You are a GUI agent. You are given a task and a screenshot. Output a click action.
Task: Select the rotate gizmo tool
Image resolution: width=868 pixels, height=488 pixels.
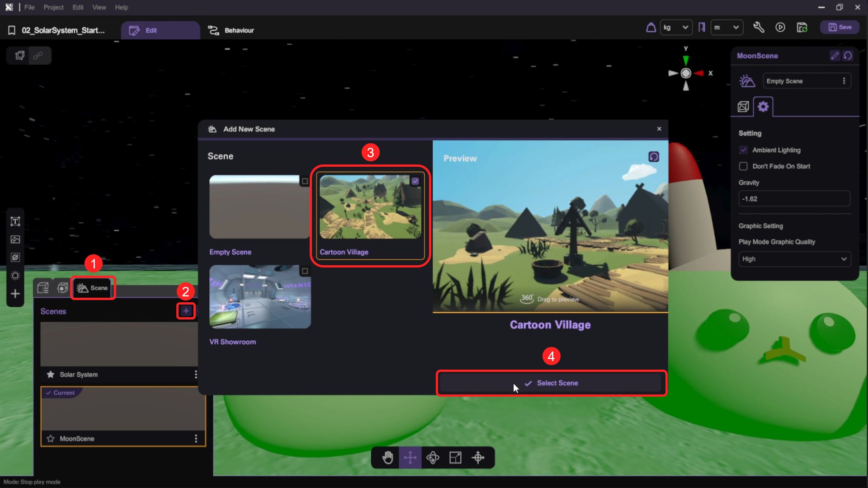[x=433, y=458]
